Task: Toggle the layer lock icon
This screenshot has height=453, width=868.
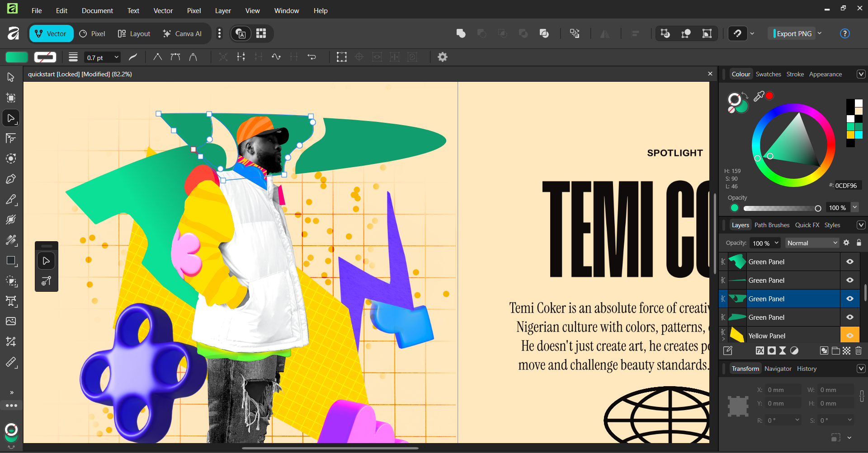Action: (x=859, y=243)
